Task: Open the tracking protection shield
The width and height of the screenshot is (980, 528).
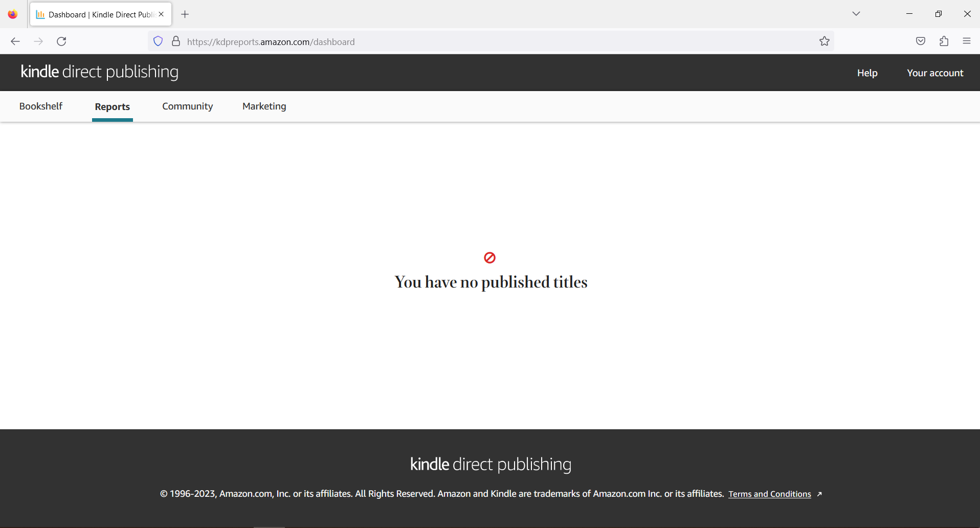Action: click(x=158, y=41)
